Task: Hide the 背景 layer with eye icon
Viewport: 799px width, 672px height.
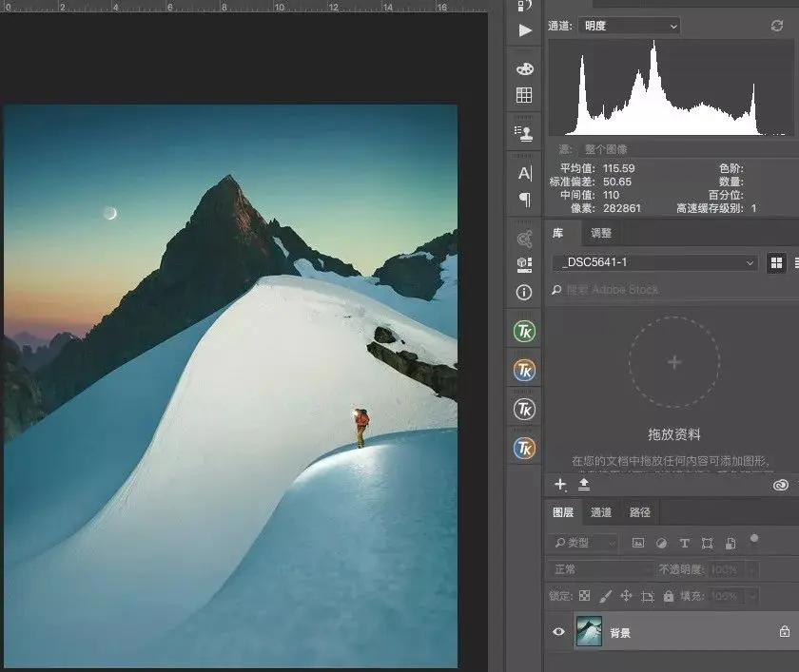Action: [558, 632]
